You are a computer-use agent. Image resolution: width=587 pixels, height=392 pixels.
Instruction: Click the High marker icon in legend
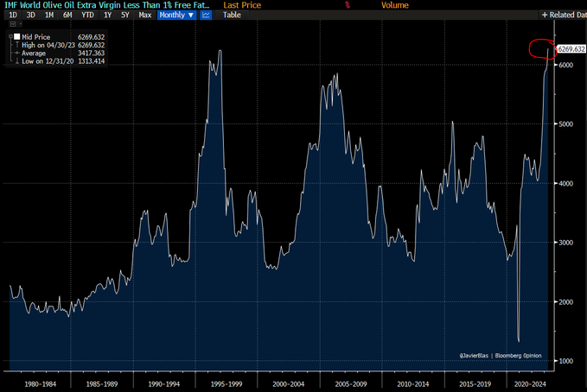pos(16,45)
